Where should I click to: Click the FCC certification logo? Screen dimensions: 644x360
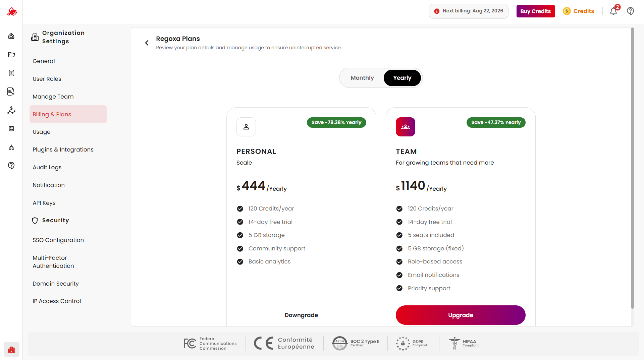210,344
